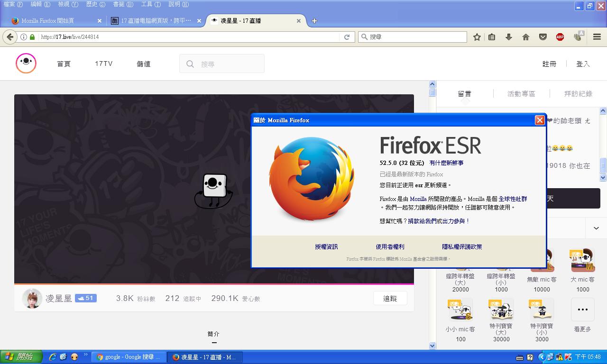Save page to Pocket icon
The width and height of the screenshot is (607, 364).
click(543, 37)
